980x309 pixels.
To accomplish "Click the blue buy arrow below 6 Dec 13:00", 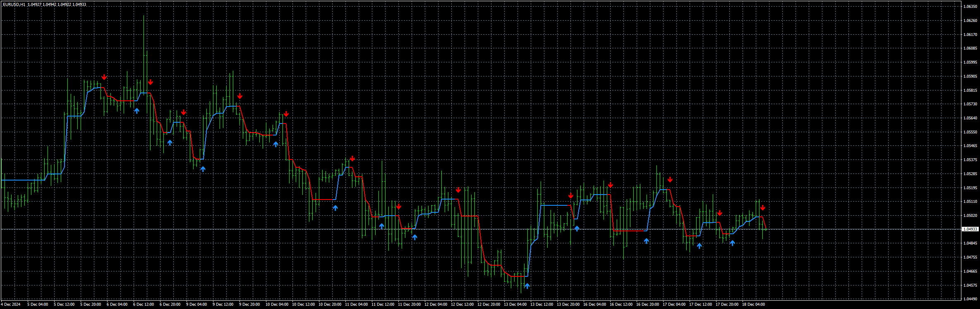I will click(x=137, y=111).
